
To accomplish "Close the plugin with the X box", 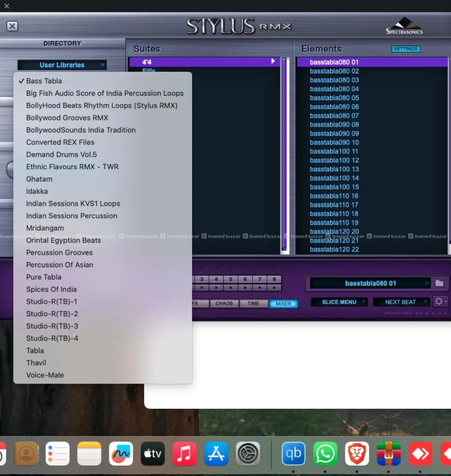I will 12,26.
